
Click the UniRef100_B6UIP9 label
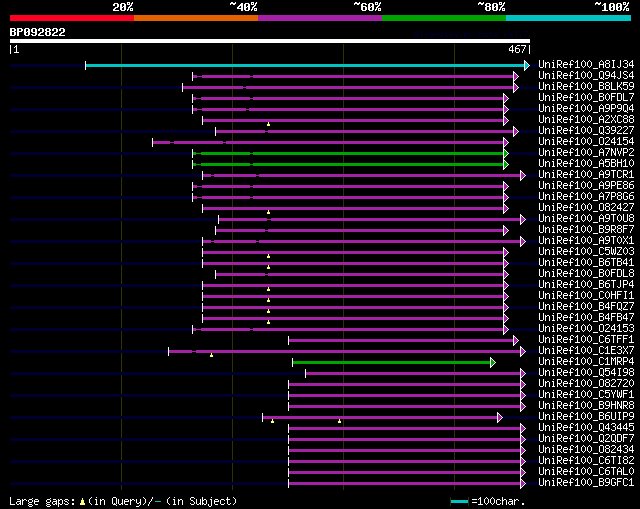pyautogui.click(x=586, y=417)
